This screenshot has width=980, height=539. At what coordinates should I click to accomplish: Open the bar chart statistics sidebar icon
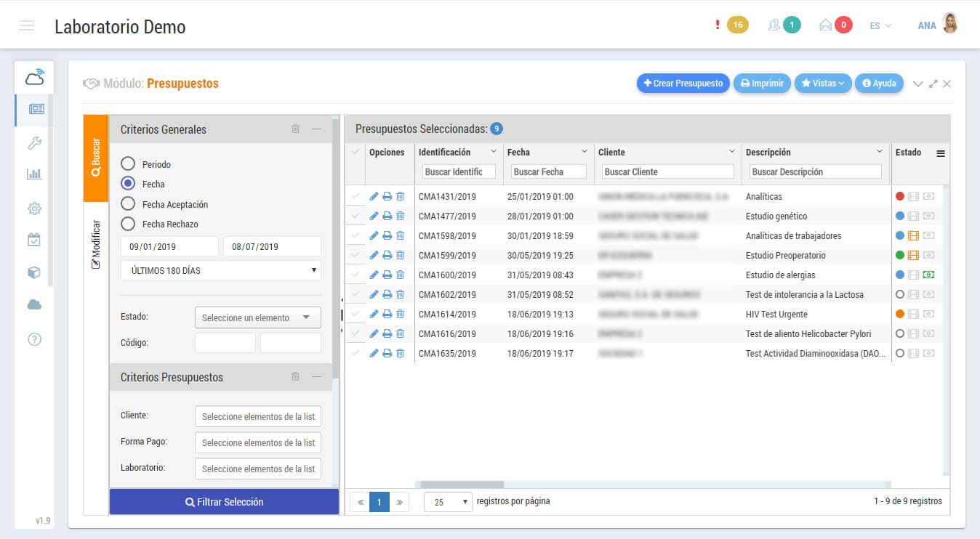34,174
